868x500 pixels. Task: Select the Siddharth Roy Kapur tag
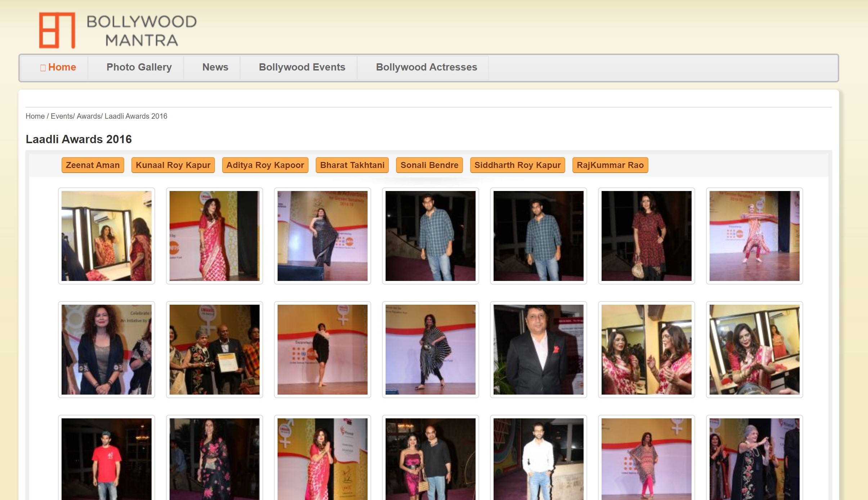click(518, 165)
